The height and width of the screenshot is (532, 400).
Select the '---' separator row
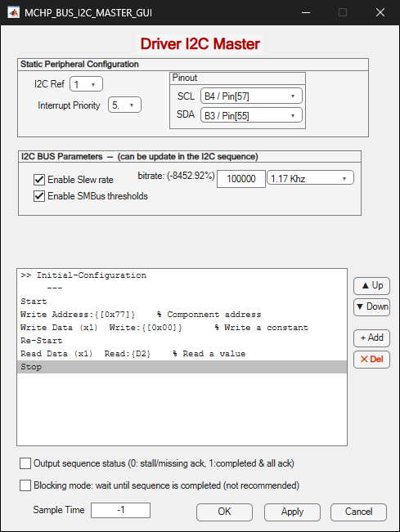coord(182,288)
